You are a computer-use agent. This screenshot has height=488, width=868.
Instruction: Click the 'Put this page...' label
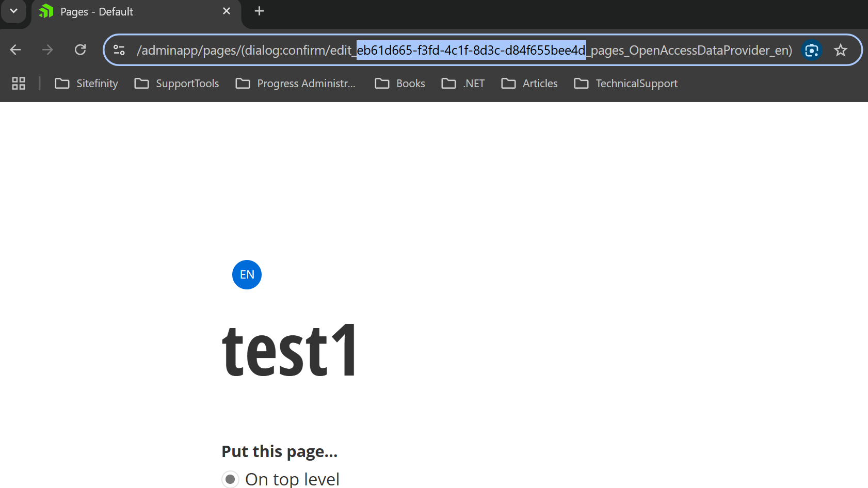click(x=280, y=451)
